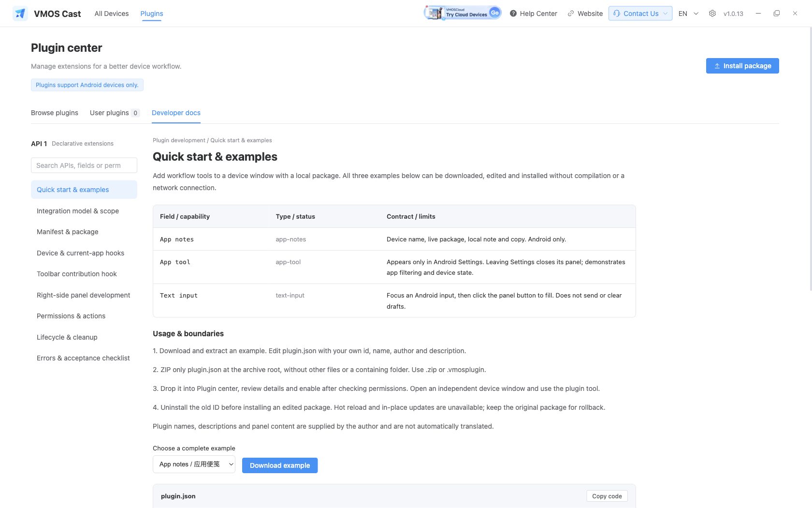Select Quick start & examples sidebar item
The height and width of the screenshot is (508, 812).
click(x=84, y=190)
